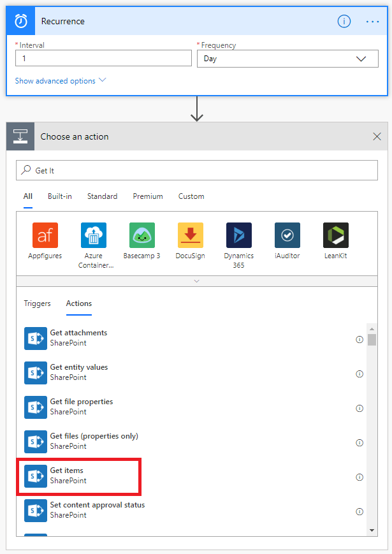392x554 pixels.
Task: Click the Choose an action step icon
Action: [x=20, y=136]
